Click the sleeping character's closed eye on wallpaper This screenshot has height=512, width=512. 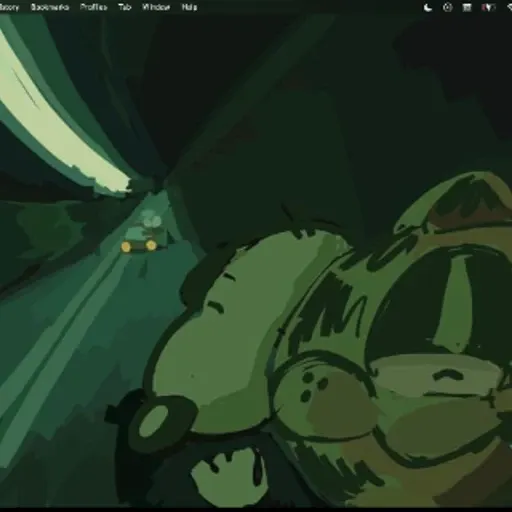coord(447,374)
